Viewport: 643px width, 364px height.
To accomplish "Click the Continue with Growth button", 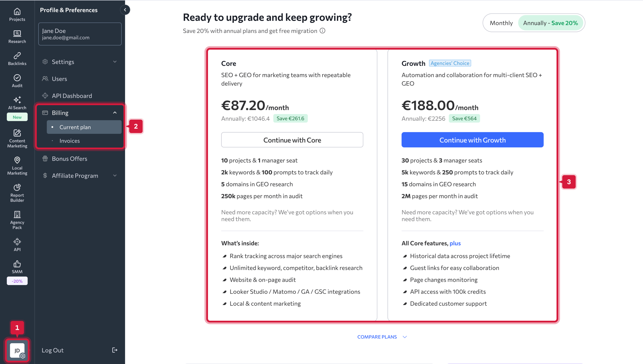I will (x=472, y=140).
